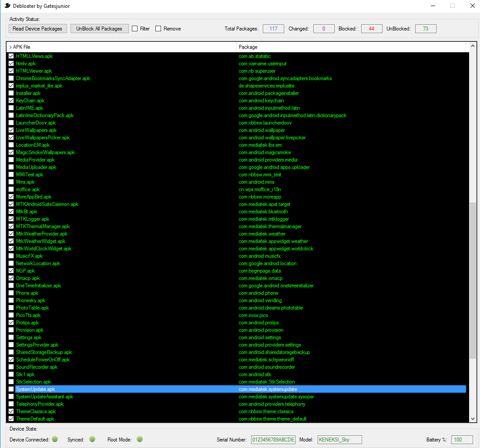Click UnBlocked count field 73
Screen dimensions: 480x448
426,29
